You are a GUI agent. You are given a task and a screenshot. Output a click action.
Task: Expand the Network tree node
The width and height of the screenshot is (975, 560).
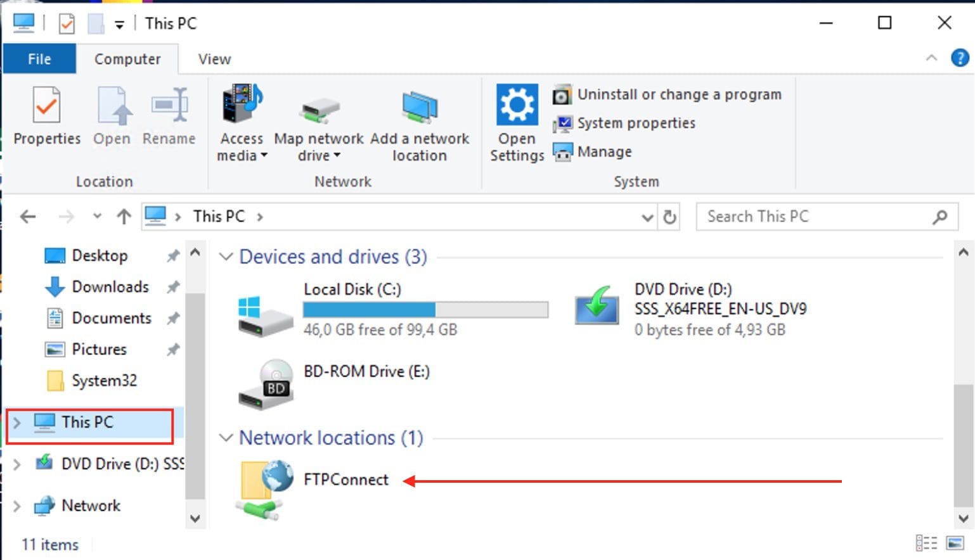tap(17, 506)
